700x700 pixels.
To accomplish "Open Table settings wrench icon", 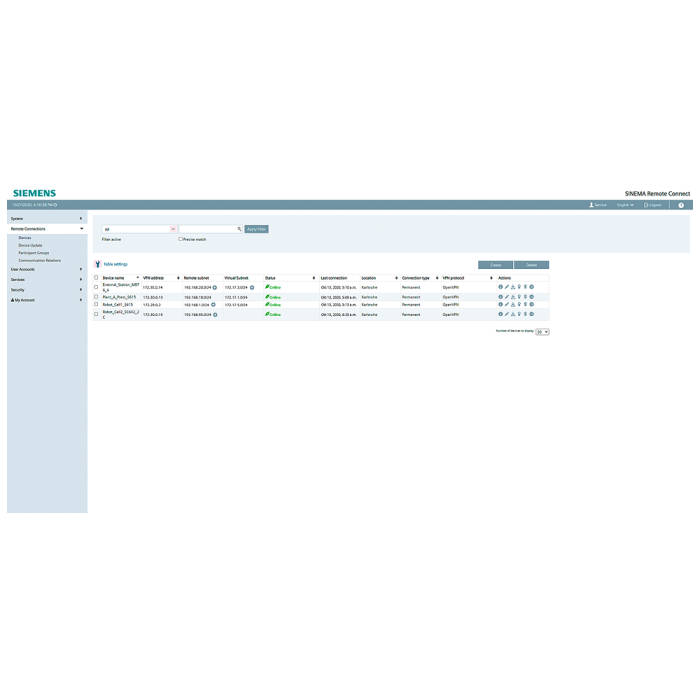I will click(97, 265).
